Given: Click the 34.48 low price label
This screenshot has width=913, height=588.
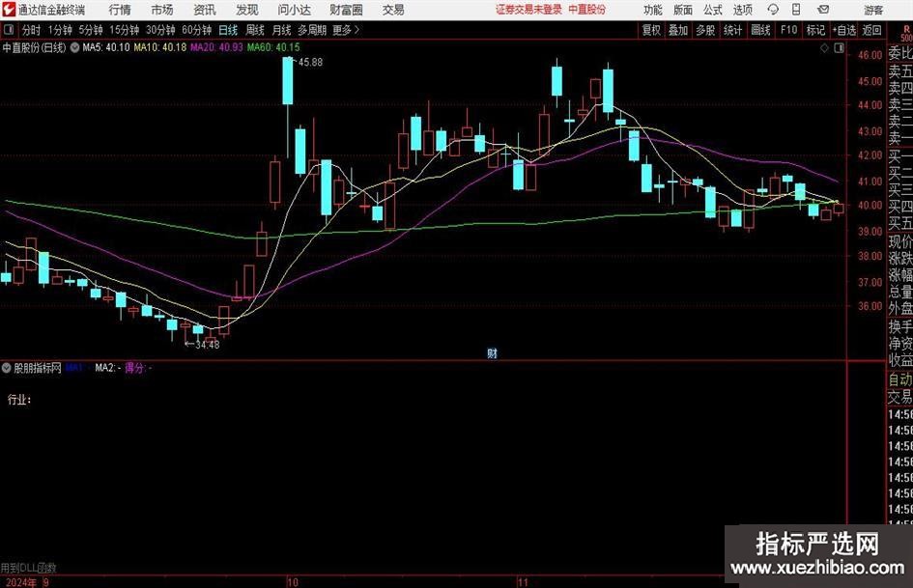Looking at the screenshot, I should pyautogui.click(x=208, y=345).
